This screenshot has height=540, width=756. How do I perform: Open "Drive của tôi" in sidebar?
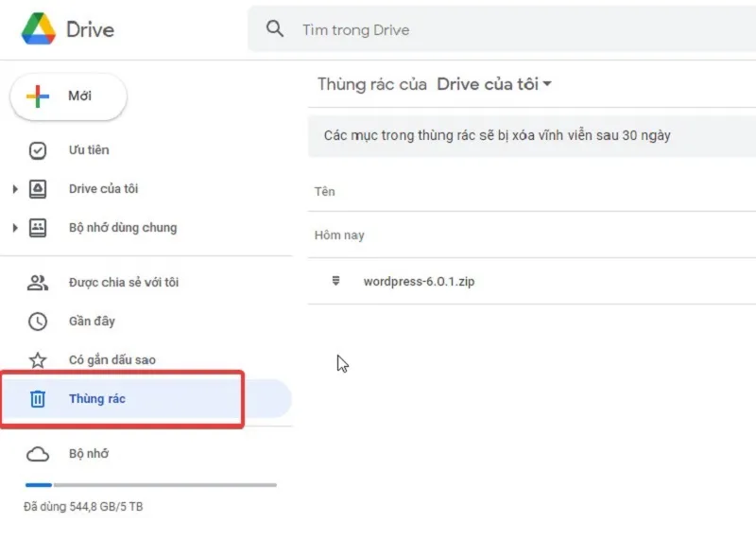coord(103,189)
